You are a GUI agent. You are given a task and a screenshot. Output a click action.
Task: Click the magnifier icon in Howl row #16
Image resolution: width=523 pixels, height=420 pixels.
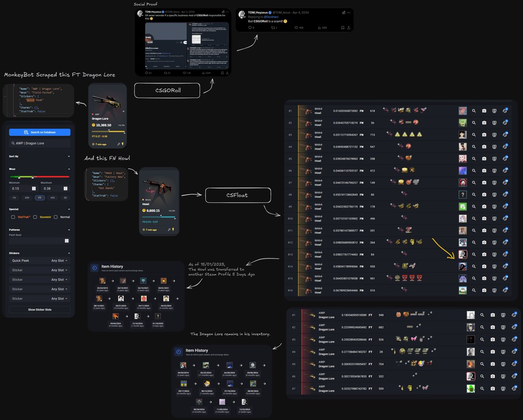tap(474, 290)
